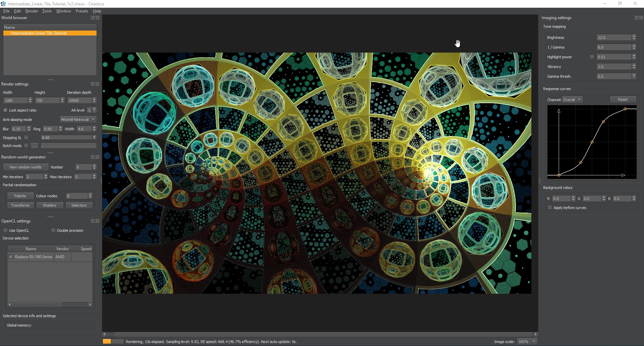Reset the response curves
Screen dimensions: 644x346
click(x=623, y=99)
